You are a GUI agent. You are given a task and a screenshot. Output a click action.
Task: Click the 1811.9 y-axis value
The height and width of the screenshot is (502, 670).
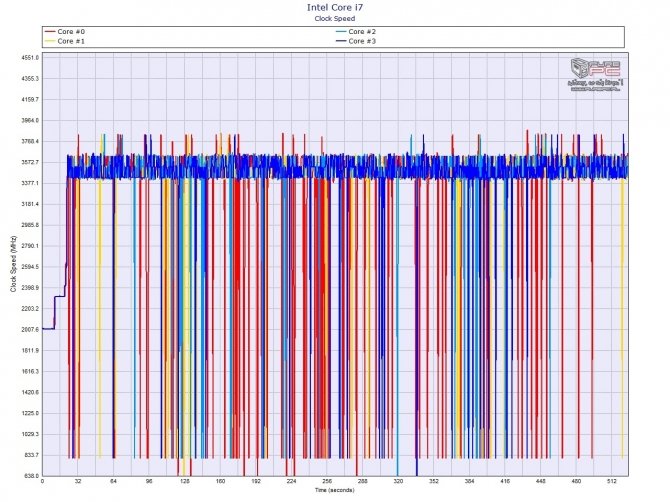coord(30,351)
